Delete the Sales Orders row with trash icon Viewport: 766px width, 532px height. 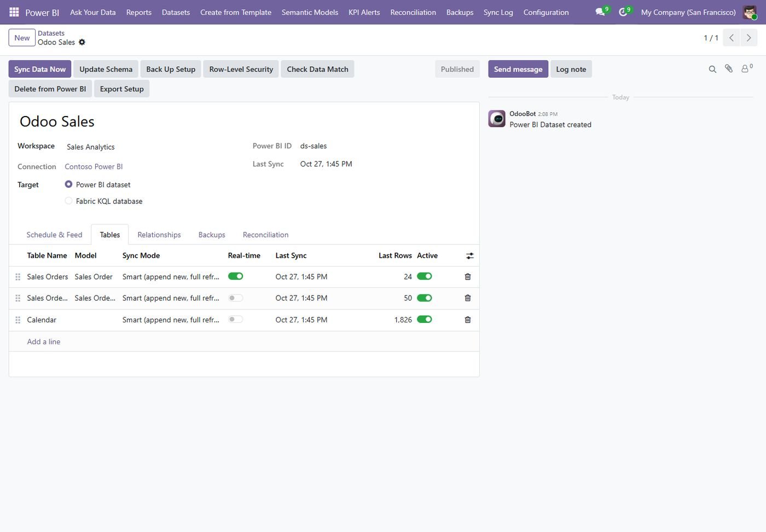(x=468, y=277)
